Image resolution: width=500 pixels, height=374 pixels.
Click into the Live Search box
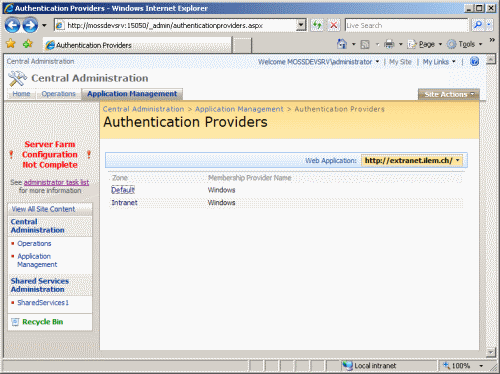coord(407,25)
